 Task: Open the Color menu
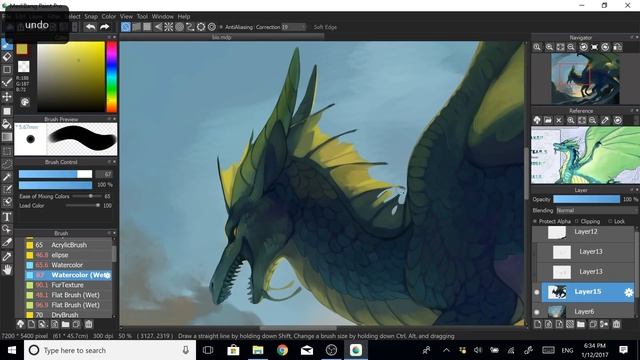(x=109, y=17)
